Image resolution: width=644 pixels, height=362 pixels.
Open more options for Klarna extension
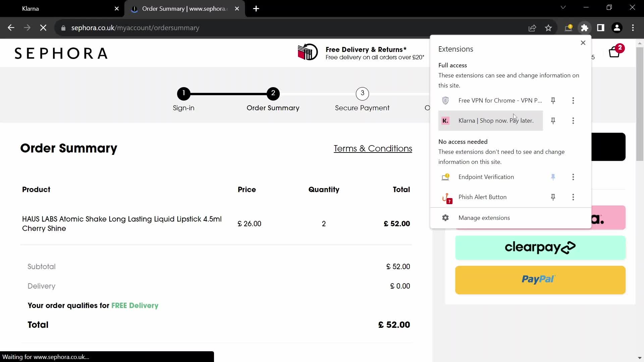tap(573, 121)
